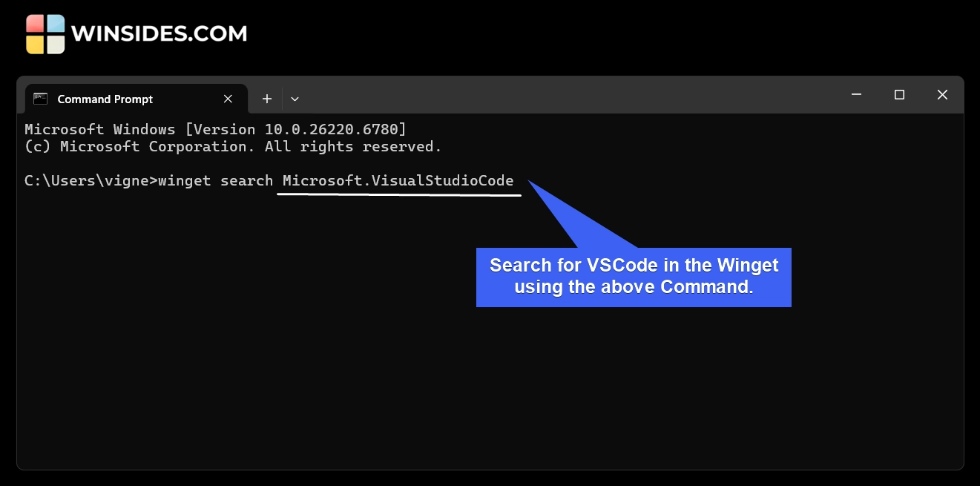This screenshot has height=486, width=980.
Task: Click the WINSIDES.COM brand text
Action: click(159, 34)
